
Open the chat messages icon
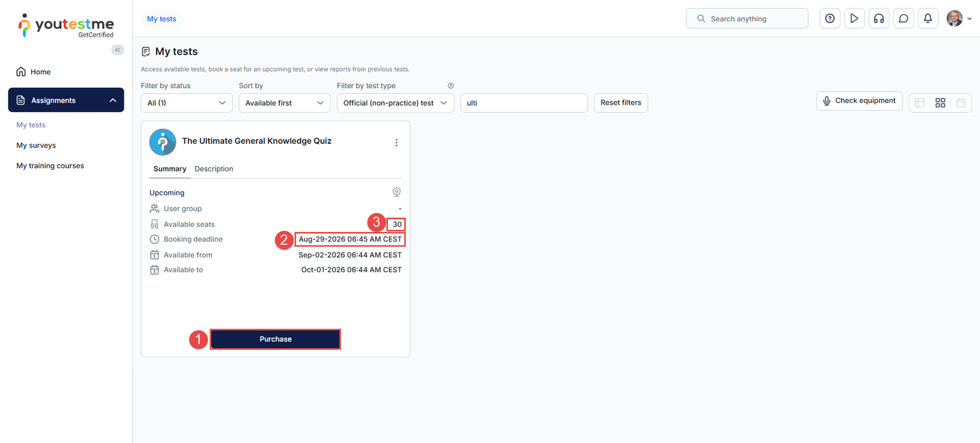[903, 18]
